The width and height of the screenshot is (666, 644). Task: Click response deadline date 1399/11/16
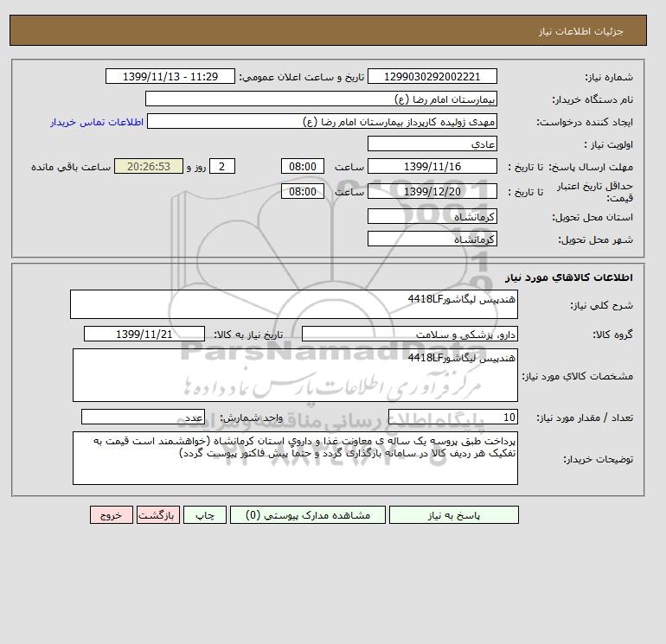[432, 167]
